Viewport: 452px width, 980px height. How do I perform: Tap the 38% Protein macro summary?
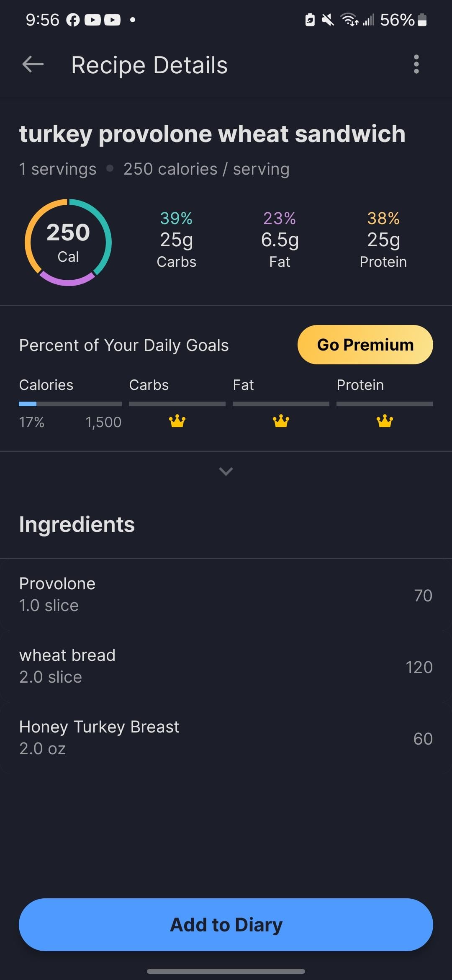point(383,240)
